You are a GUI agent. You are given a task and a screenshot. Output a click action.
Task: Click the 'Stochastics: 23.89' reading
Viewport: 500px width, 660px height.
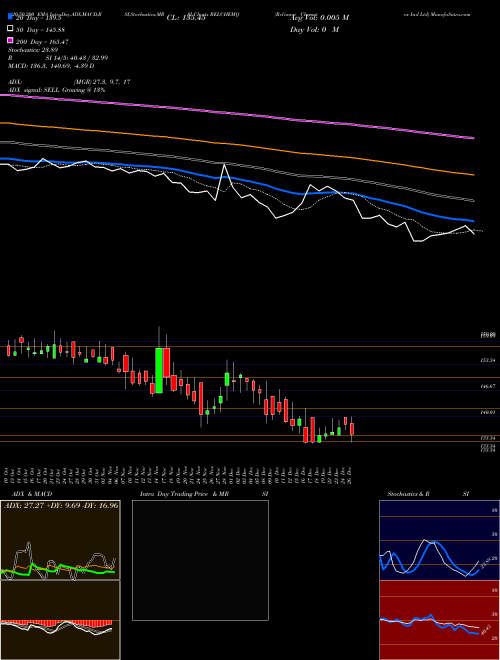click(31, 50)
